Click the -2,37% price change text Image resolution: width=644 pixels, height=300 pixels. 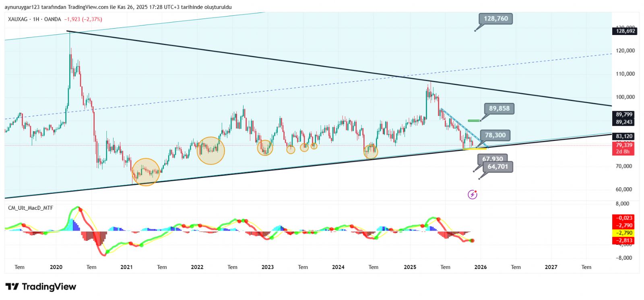click(93, 19)
